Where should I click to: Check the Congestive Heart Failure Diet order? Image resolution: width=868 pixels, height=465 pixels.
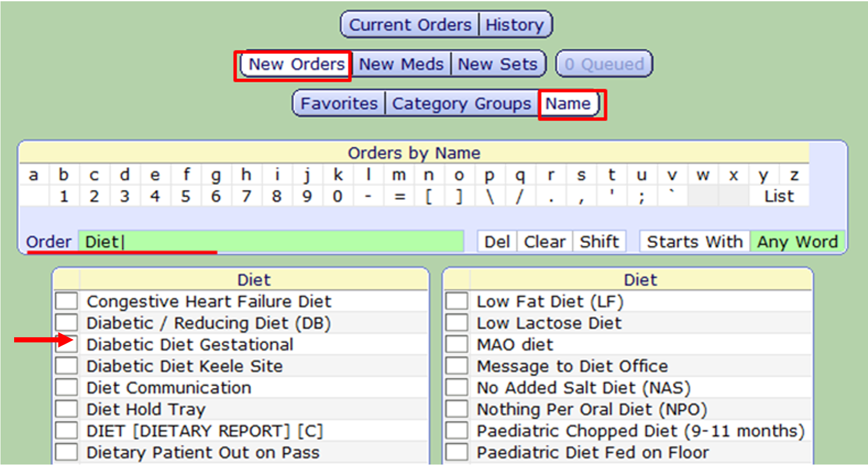66,301
